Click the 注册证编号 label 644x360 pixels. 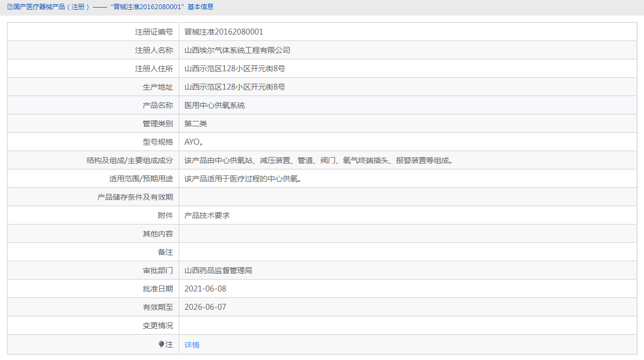point(154,32)
